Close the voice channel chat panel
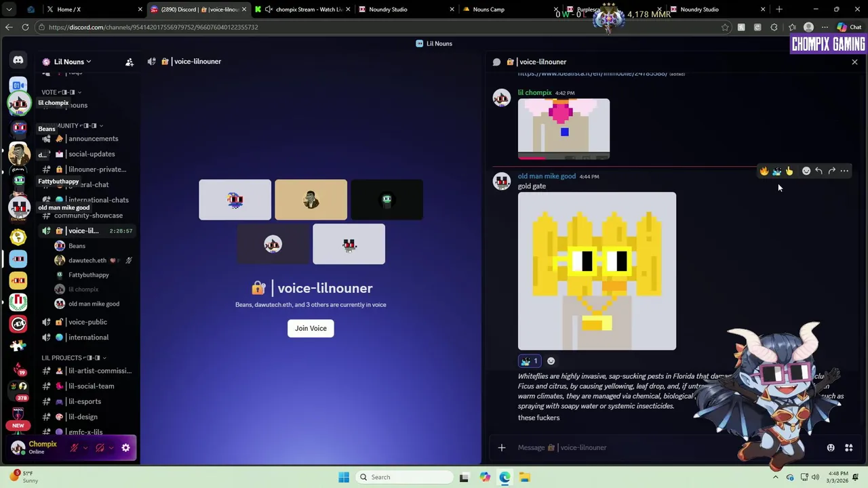 [854, 62]
